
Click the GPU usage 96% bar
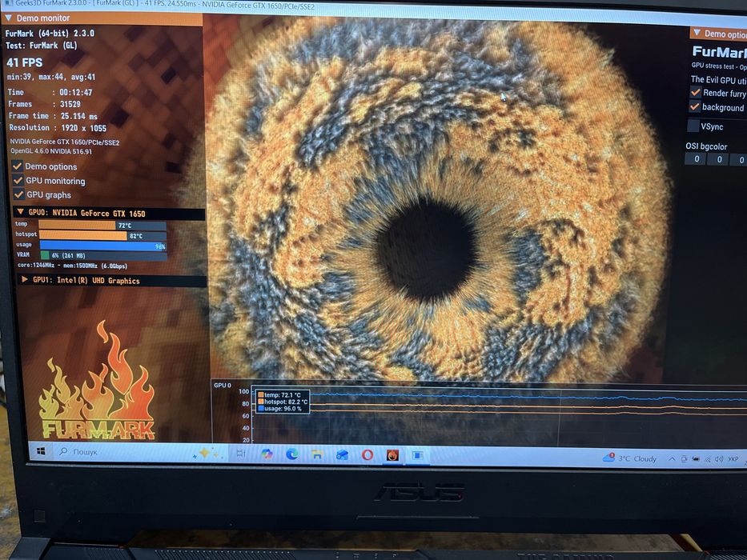(x=103, y=246)
